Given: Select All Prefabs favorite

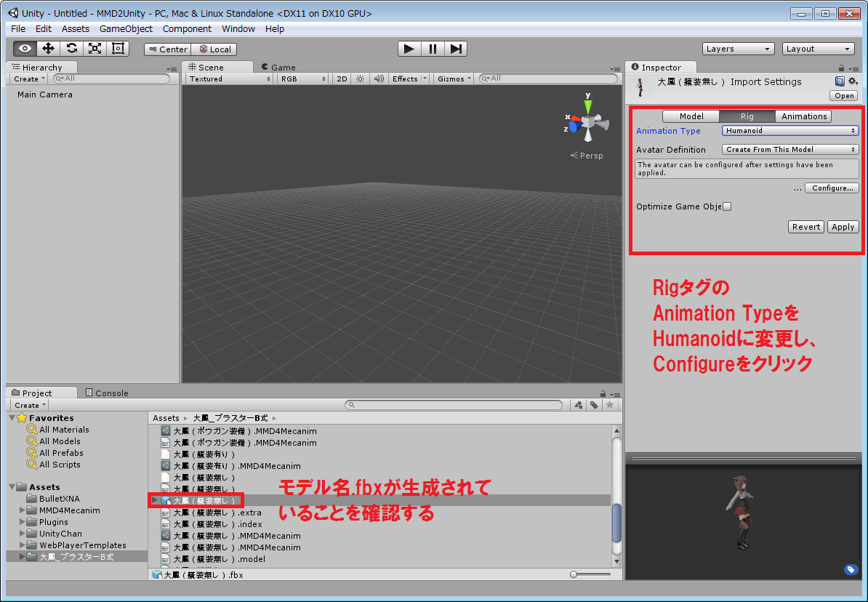Looking at the screenshot, I should pos(61,453).
